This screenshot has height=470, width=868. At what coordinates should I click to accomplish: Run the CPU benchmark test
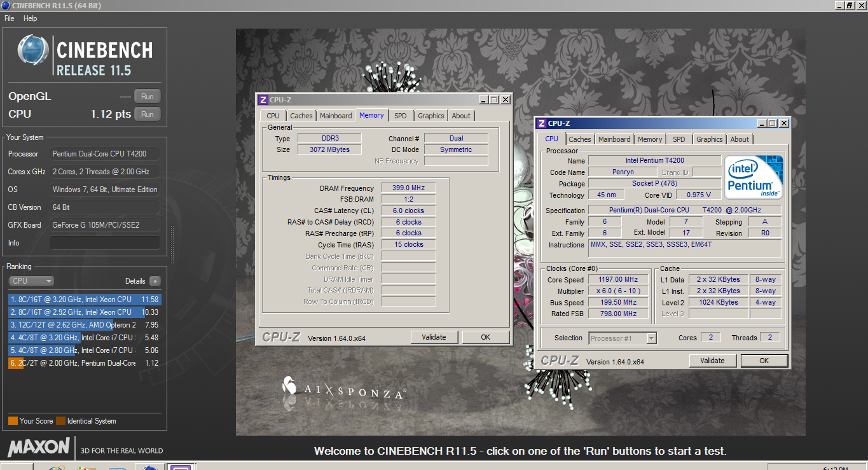(147, 114)
